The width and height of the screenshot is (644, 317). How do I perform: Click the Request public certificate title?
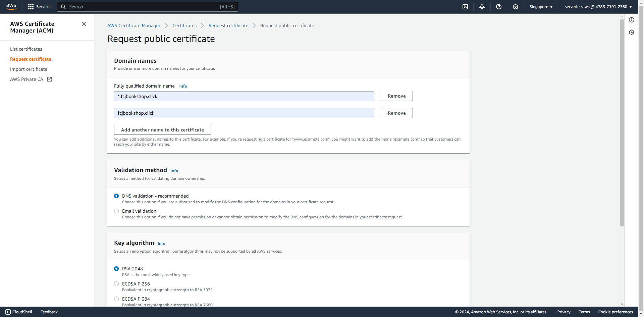tap(161, 39)
